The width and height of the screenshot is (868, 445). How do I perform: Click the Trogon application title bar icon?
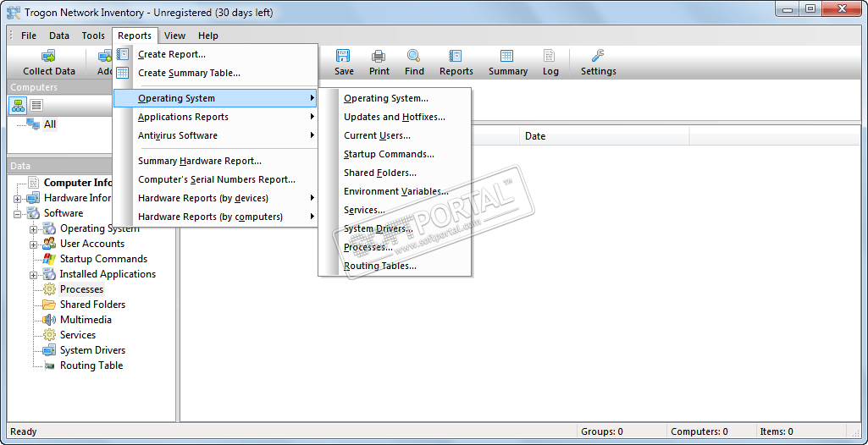coord(14,12)
